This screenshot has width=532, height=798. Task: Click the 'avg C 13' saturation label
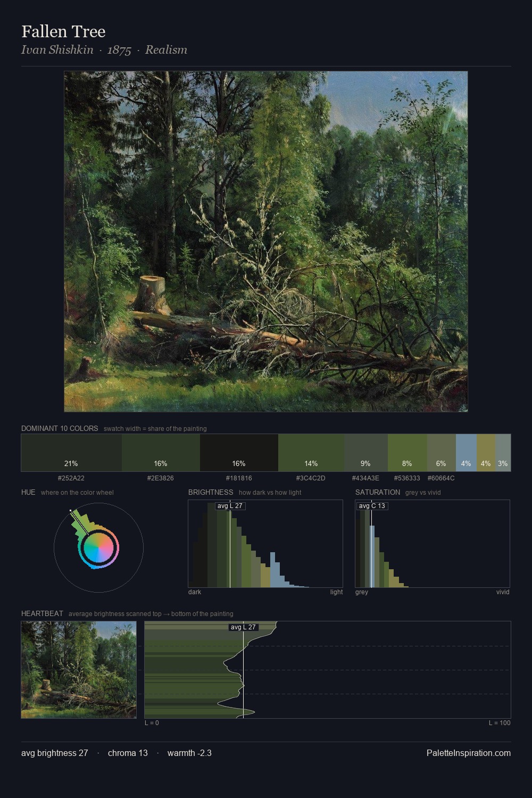372,506
